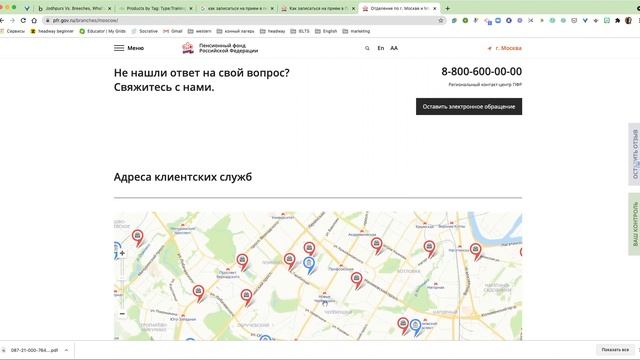640x360 pixels.
Task: Open site search magnifier icon
Action: point(367,48)
